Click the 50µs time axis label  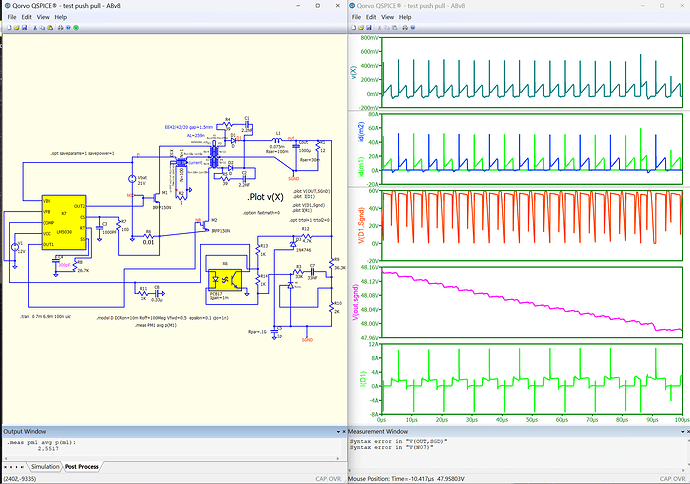point(532,420)
